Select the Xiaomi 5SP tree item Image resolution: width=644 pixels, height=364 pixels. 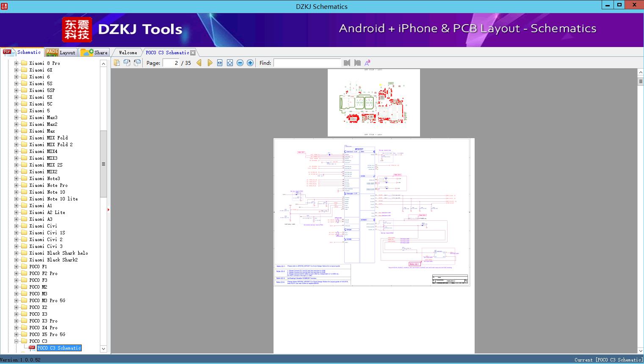tap(42, 90)
